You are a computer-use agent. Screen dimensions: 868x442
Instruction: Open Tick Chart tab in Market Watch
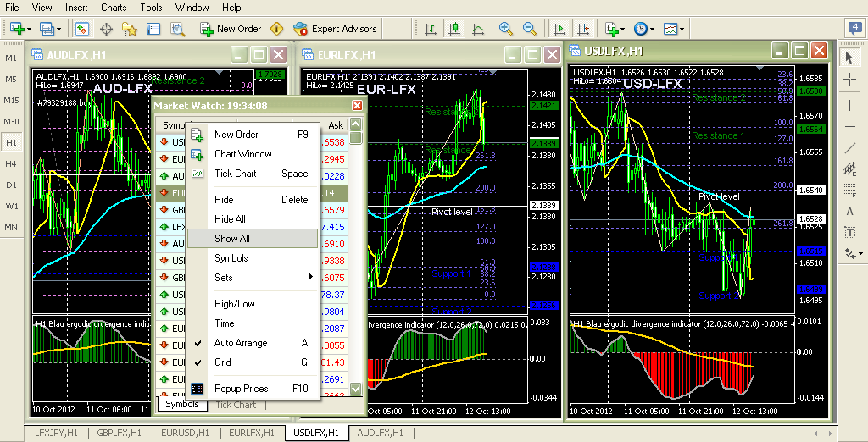[236, 405]
